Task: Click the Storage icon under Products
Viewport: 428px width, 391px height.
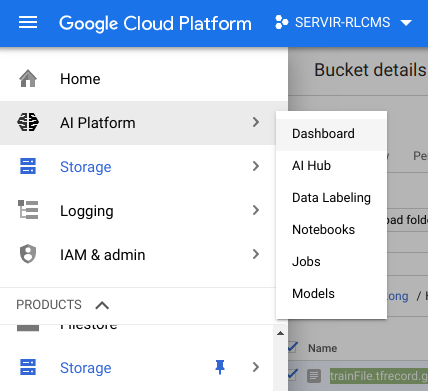Action: (x=28, y=367)
